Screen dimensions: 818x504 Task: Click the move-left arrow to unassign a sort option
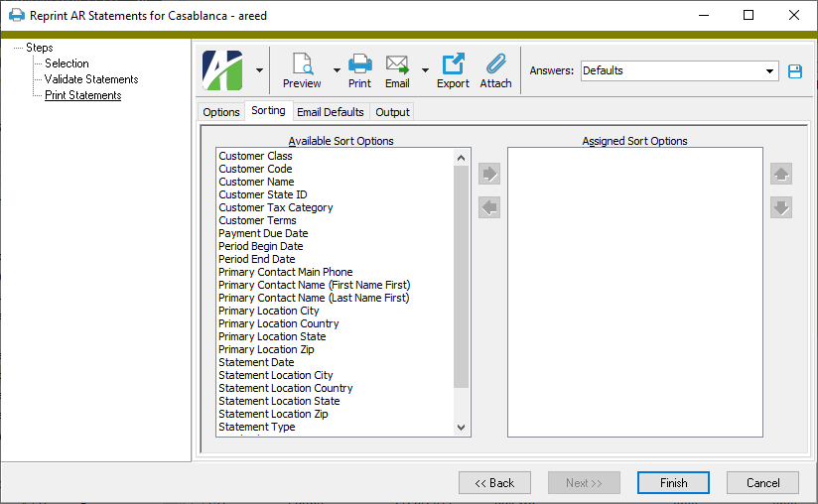[489, 207]
